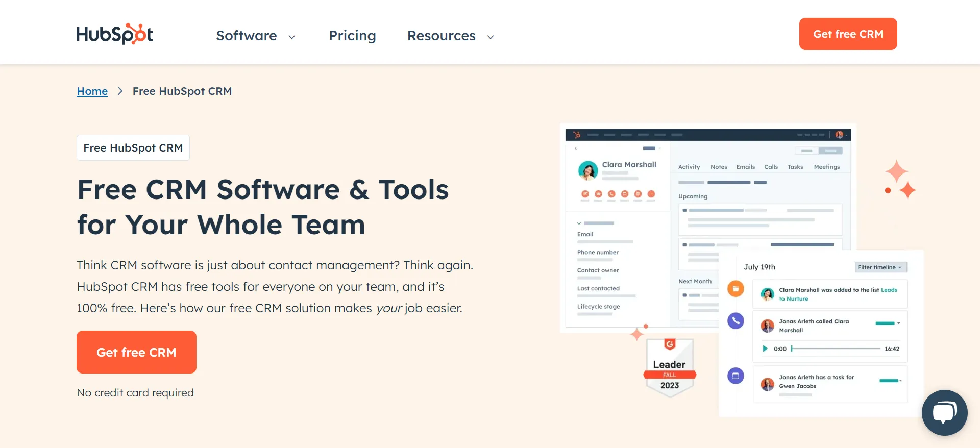Viewport: 980px width, 448px height.
Task: Click the purple task icon on the timeline
Action: [736, 376]
